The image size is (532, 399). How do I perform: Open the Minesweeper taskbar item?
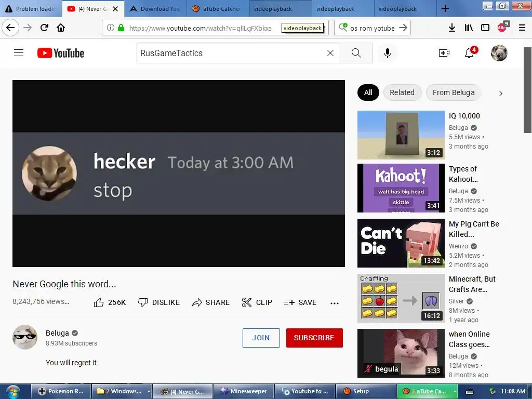click(x=243, y=391)
